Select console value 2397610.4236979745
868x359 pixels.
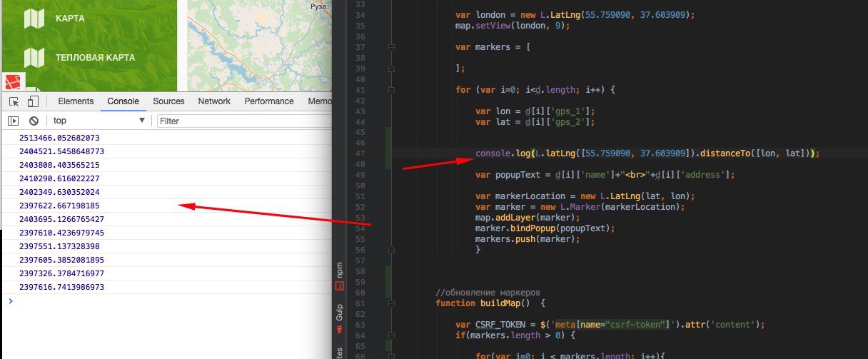(x=62, y=233)
